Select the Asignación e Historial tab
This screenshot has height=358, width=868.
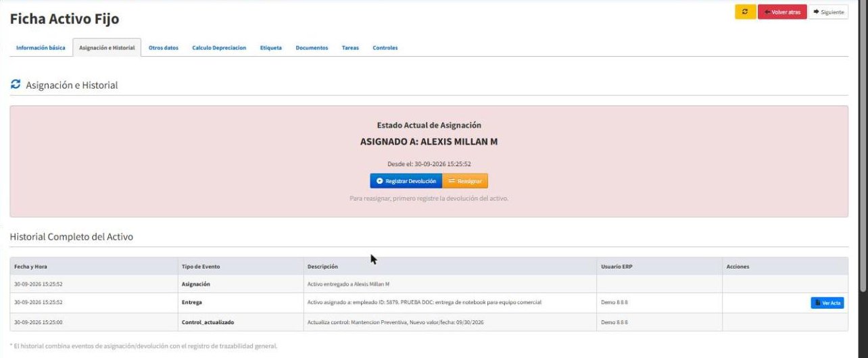[x=107, y=48]
